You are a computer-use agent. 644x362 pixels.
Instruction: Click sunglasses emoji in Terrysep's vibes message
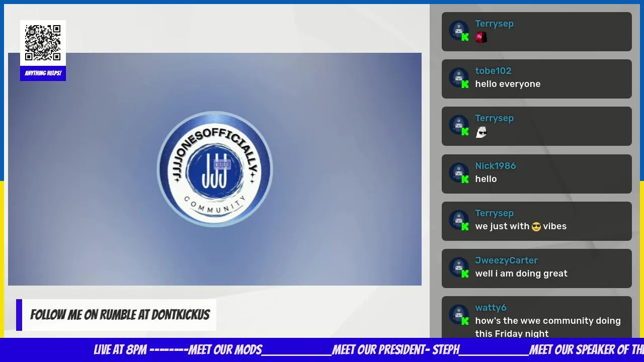(536, 227)
